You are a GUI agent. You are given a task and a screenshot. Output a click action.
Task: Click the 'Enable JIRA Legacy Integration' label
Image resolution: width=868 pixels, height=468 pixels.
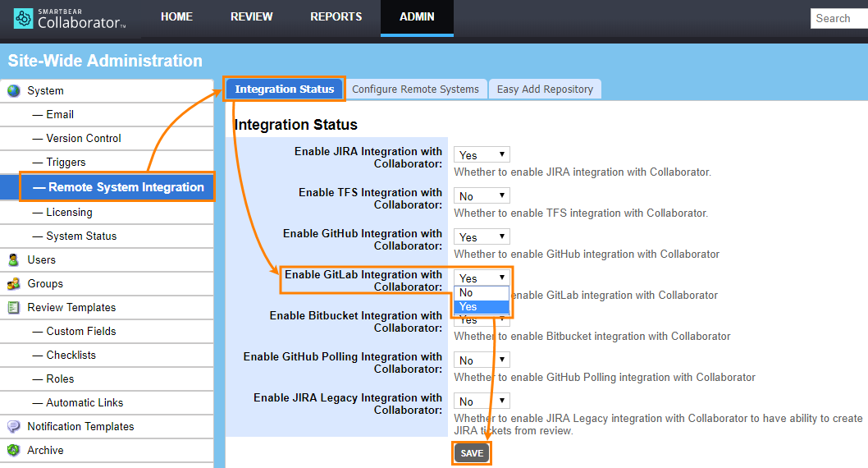tap(348, 403)
